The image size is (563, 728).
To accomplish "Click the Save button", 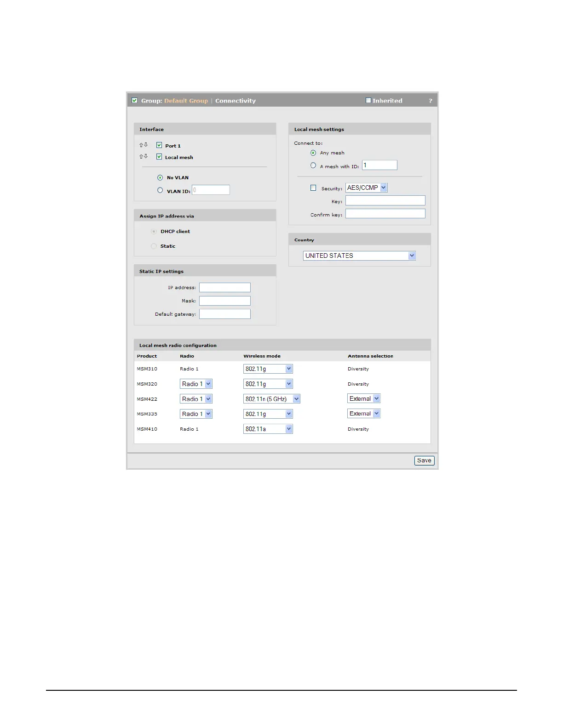I will 424,461.
